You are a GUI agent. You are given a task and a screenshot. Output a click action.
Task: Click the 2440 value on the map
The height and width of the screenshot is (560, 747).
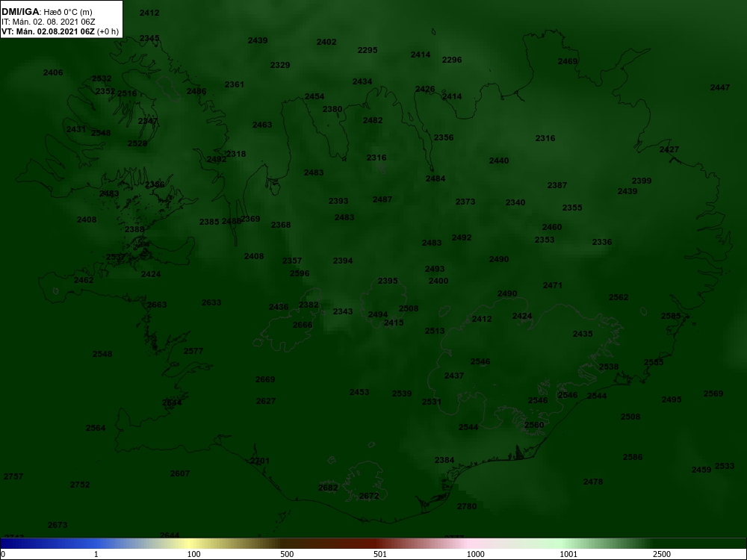(499, 161)
